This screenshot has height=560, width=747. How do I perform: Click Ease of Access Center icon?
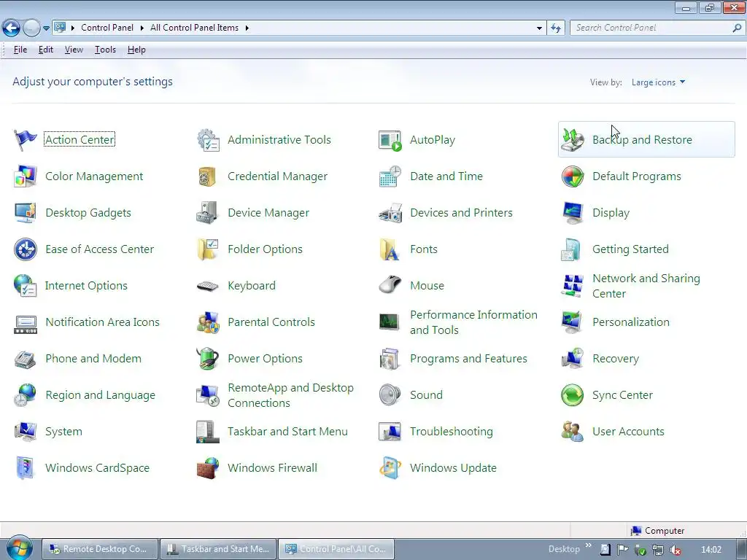26,249
